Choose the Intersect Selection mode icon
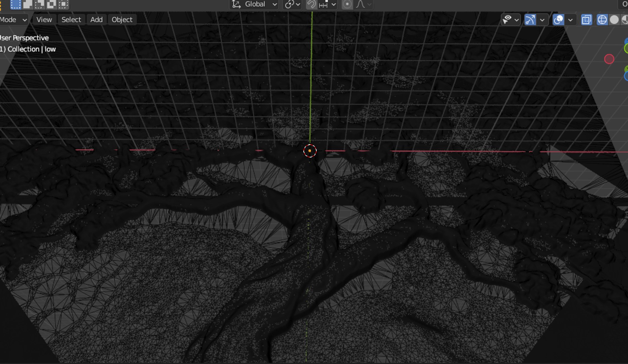 pyautogui.click(x=63, y=4)
